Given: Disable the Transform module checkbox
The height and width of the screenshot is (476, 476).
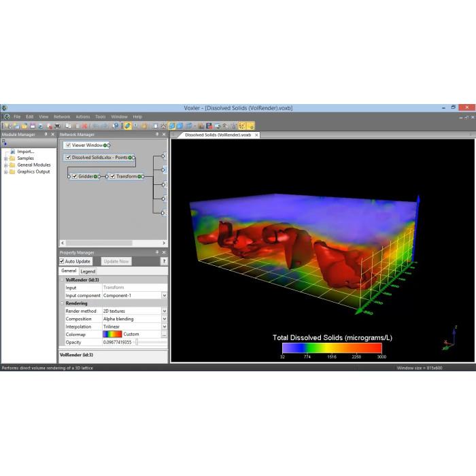Looking at the screenshot, I should click(113, 176).
